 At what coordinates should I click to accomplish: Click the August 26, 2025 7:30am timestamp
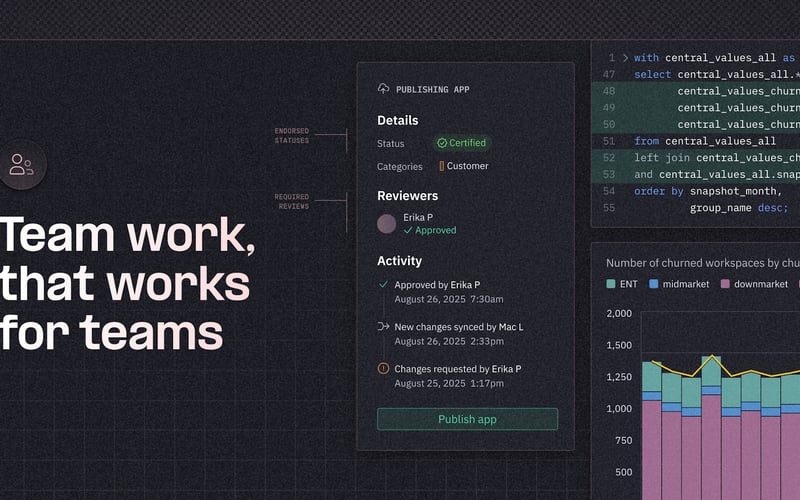pos(449,299)
